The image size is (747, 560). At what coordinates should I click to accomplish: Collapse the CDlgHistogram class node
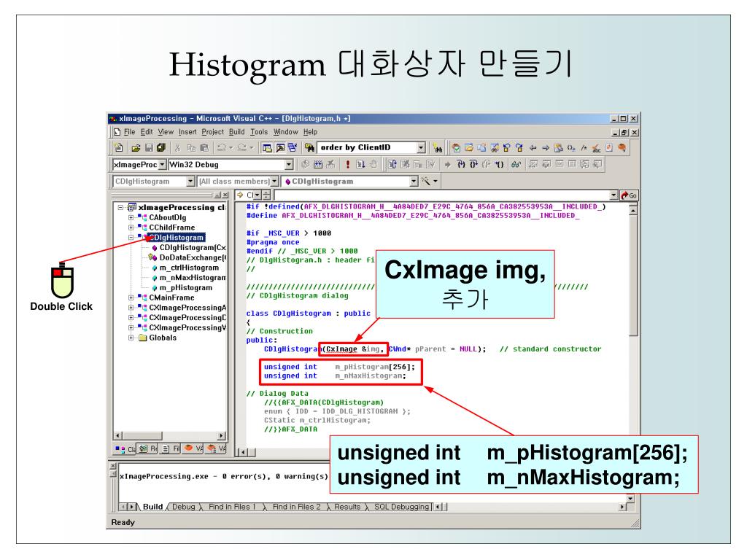pos(131,237)
